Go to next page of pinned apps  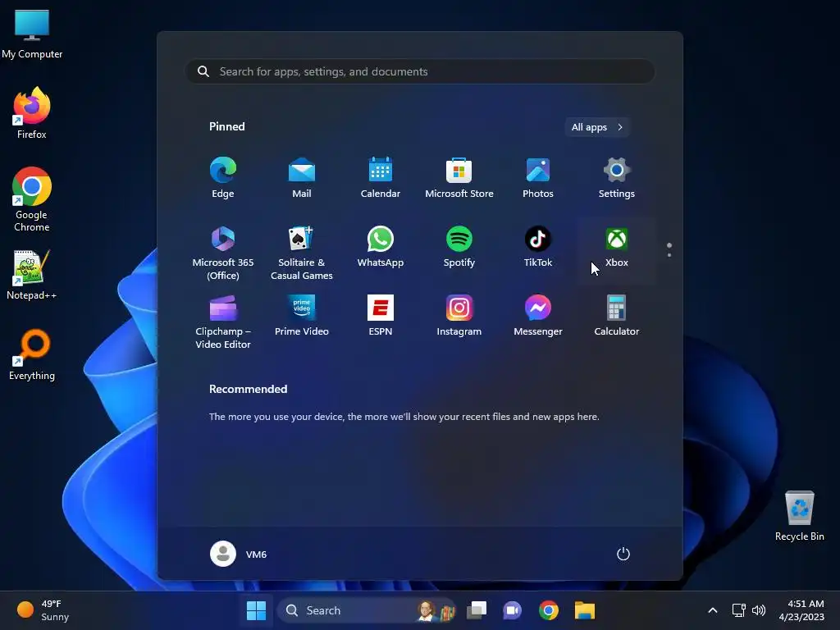(669, 254)
